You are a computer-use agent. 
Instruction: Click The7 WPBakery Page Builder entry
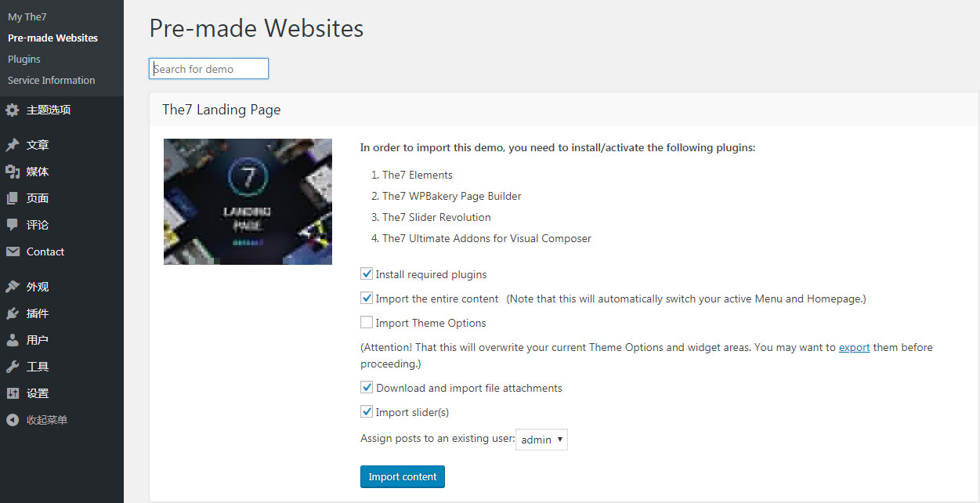tap(452, 196)
